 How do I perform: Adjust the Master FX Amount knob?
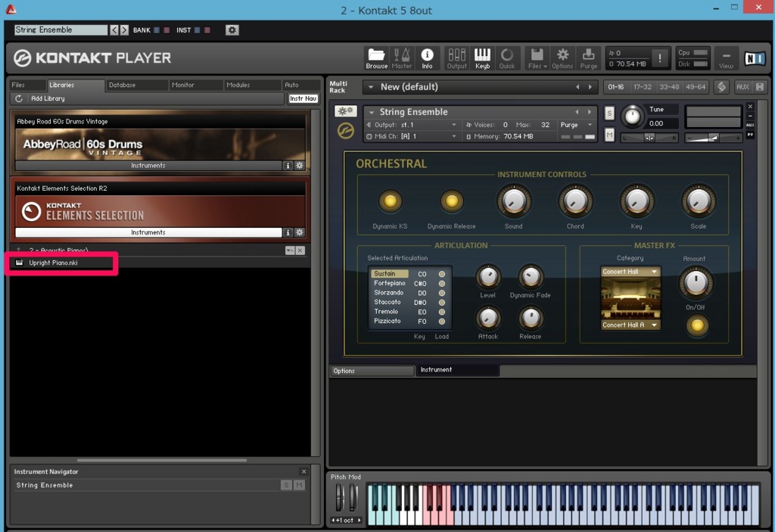pos(695,283)
